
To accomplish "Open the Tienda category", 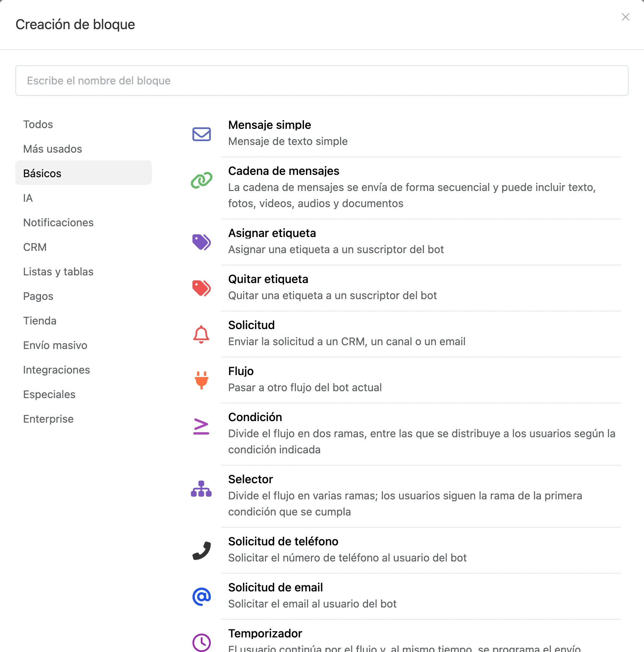I will point(84,321).
